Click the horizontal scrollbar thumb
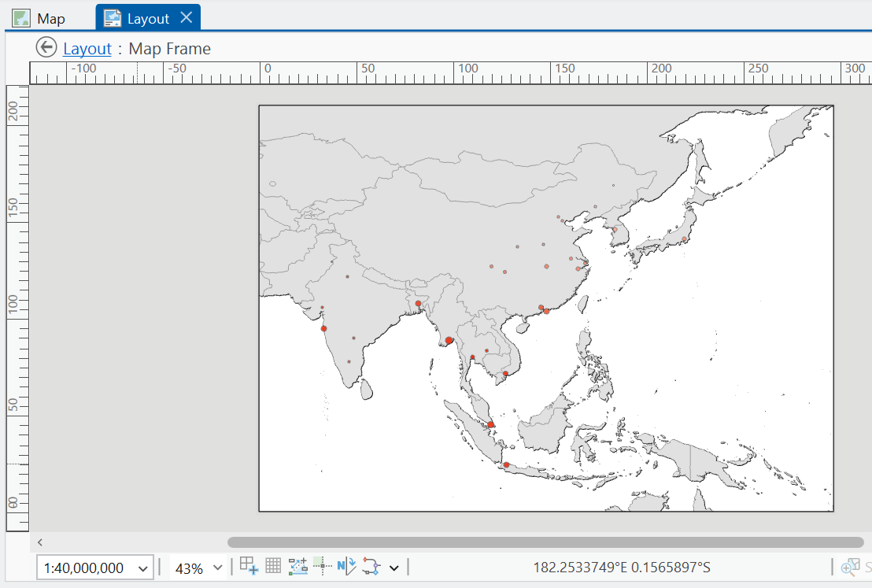The image size is (872, 588). tap(545, 542)
